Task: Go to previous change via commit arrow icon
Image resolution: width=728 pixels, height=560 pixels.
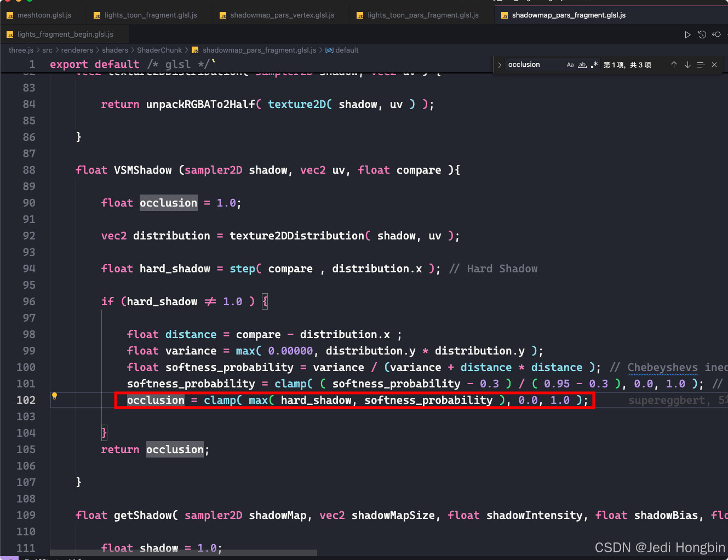Action: 716,35
